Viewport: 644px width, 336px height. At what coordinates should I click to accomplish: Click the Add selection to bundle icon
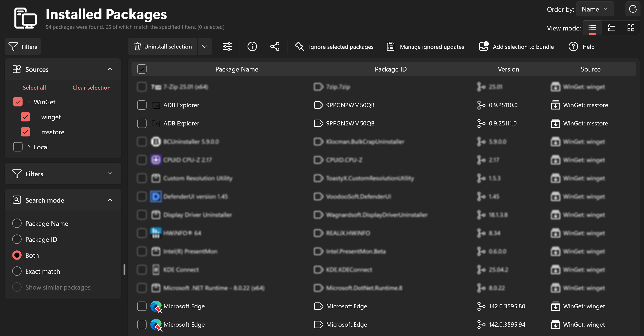(484, 46)
